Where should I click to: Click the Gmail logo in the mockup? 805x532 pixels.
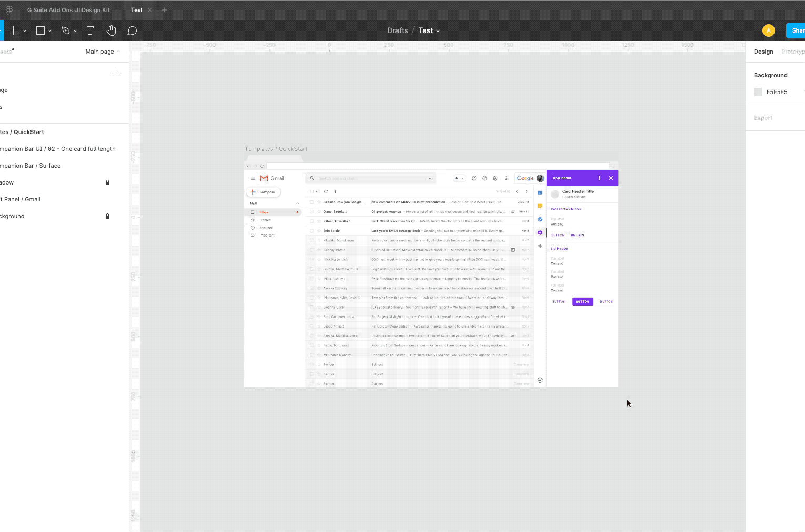(x=272, y=178)
